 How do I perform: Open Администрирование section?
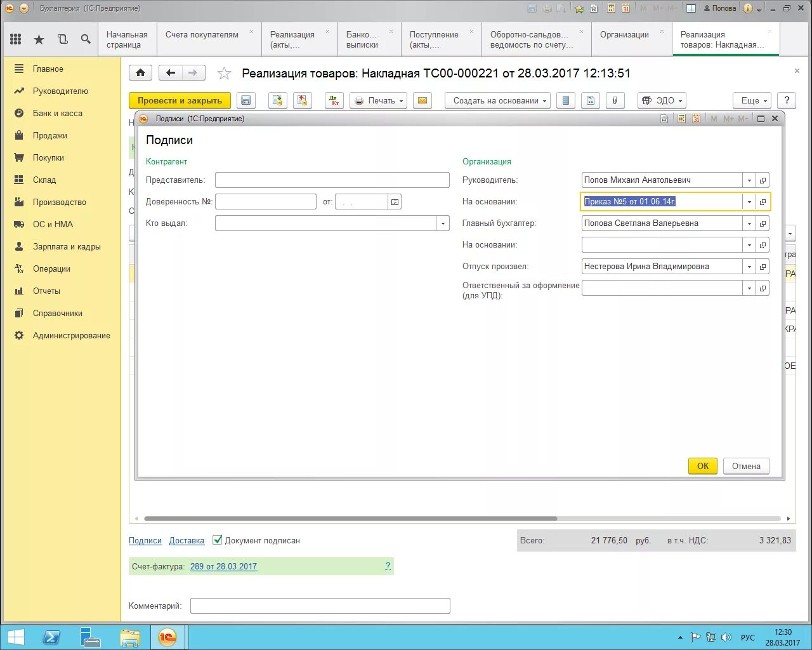(x=72, y=335)
